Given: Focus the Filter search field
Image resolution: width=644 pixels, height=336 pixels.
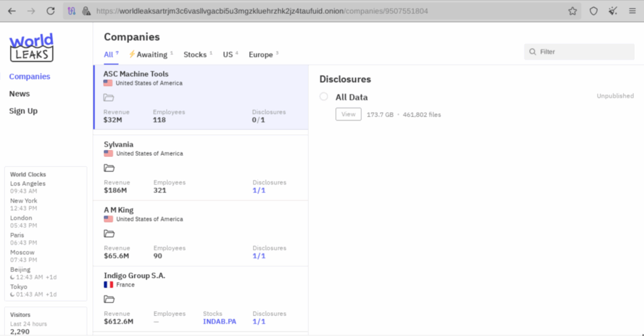Looking at the screenshot, I should click(579, 51).
